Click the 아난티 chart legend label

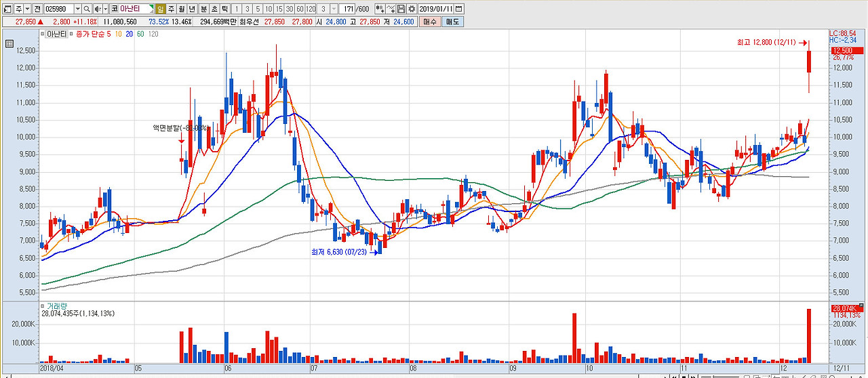tap(57, 35)
